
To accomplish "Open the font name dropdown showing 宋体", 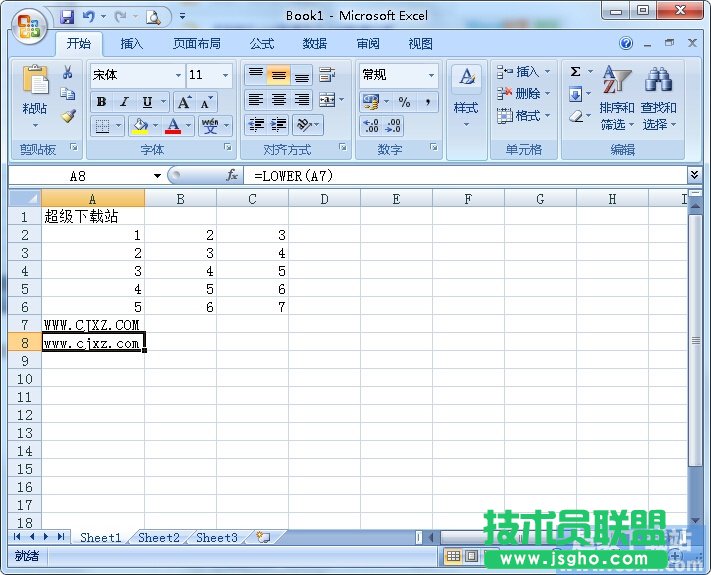I will coord(137,75).
